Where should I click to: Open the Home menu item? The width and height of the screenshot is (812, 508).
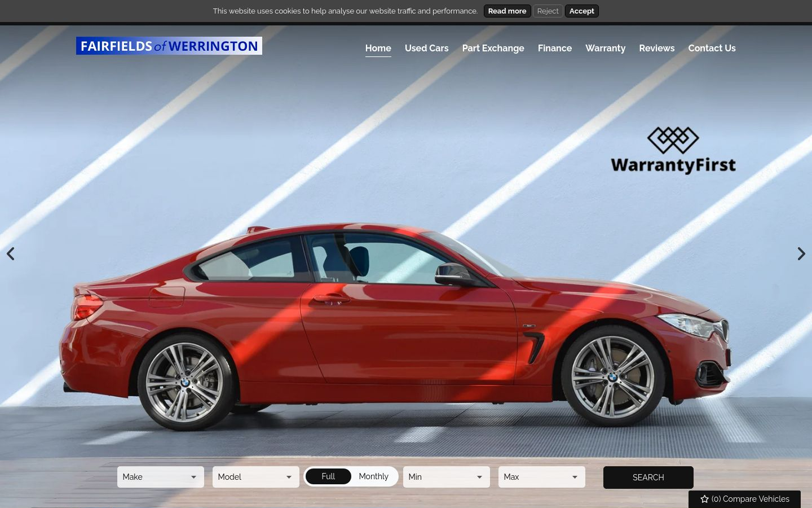coord(378,48)
